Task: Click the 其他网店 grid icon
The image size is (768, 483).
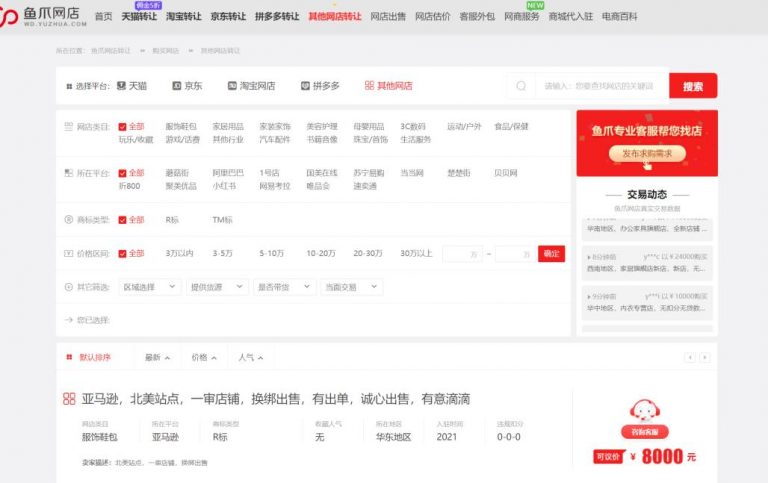Action: tap(369, 86)
